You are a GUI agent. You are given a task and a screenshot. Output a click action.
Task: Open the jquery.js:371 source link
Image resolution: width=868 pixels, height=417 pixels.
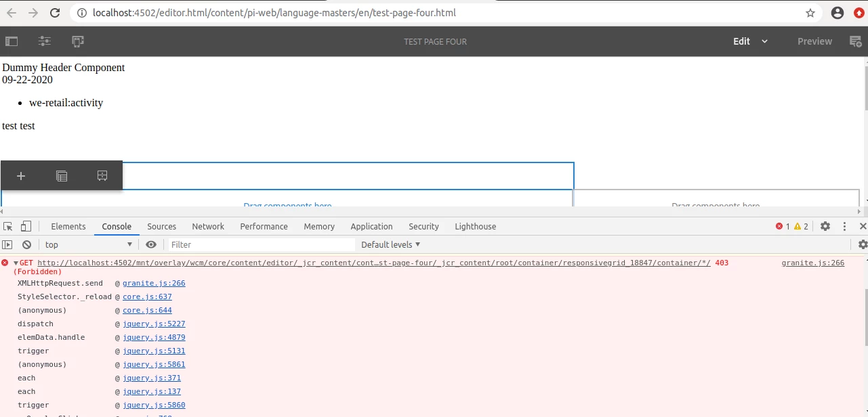coord(152,378)
